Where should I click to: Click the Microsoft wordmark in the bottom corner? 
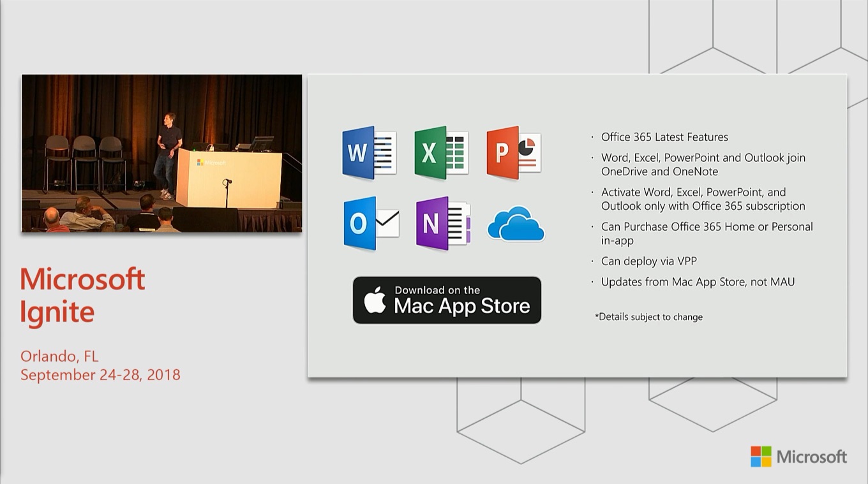(812, 457)
